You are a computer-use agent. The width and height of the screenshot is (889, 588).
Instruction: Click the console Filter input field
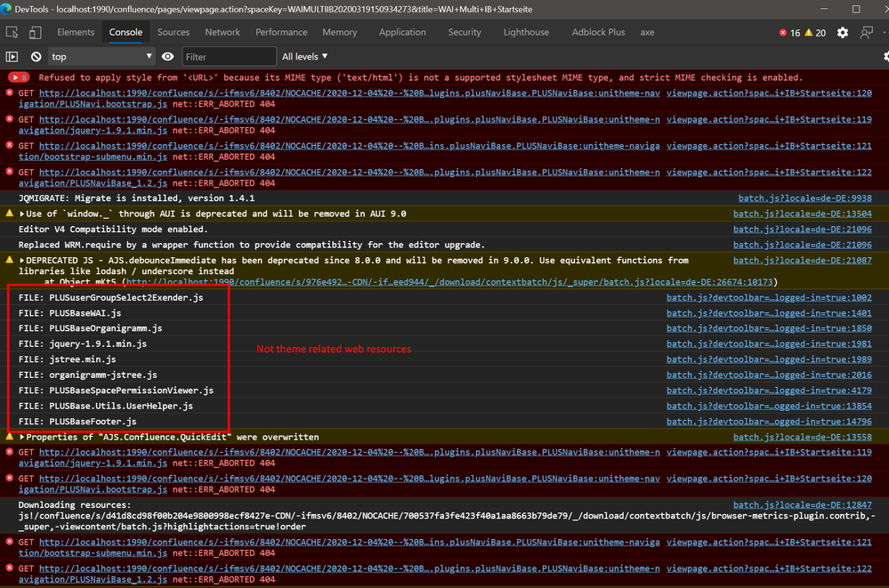click(229, 57)
